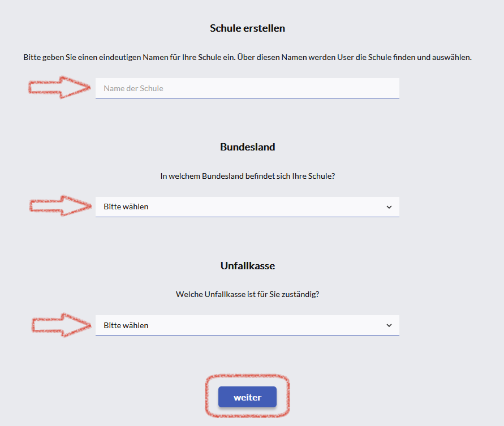The height and width of the screenshot is (426, 504).
Task: Click the word "weiter" on the button
Action: 247,397
